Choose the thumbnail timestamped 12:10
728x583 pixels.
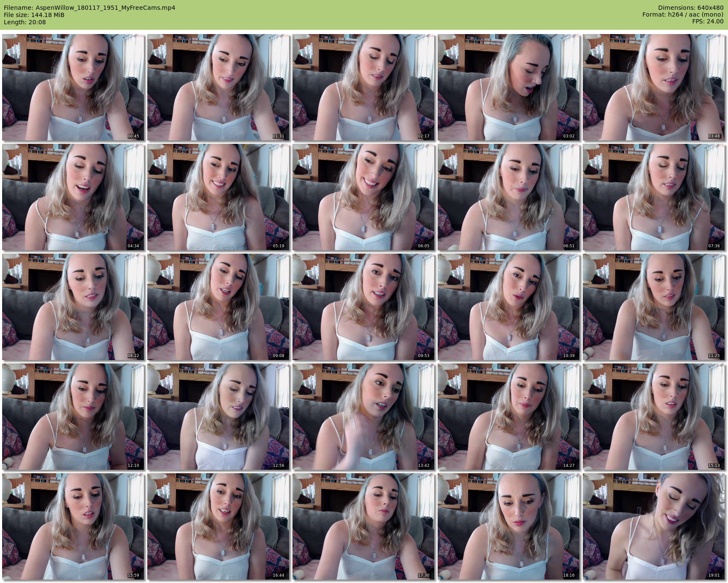click(73, 417)
